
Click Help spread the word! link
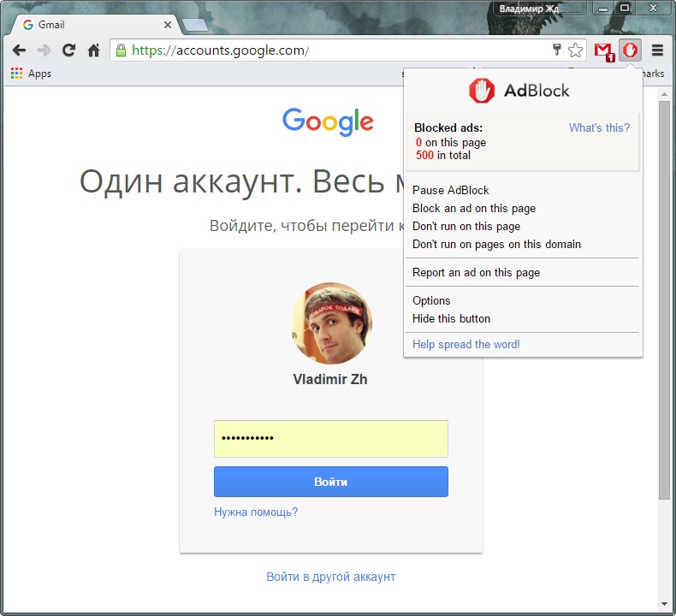pyautogui.click(x=466, y=345)
